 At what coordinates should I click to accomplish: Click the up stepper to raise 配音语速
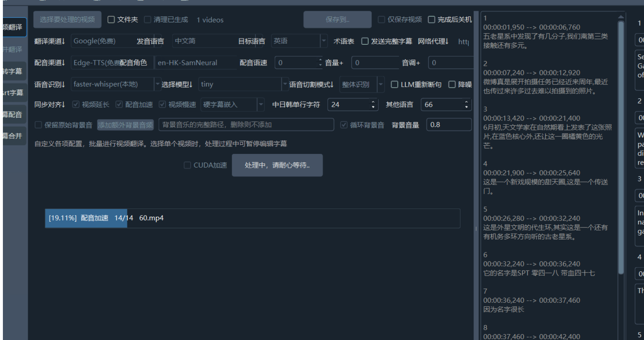click(x=320, y=60)
